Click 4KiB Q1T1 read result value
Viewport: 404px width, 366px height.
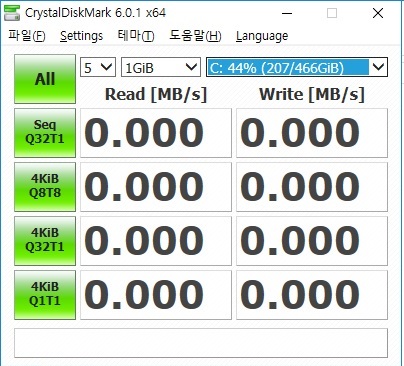coord(156,295)
